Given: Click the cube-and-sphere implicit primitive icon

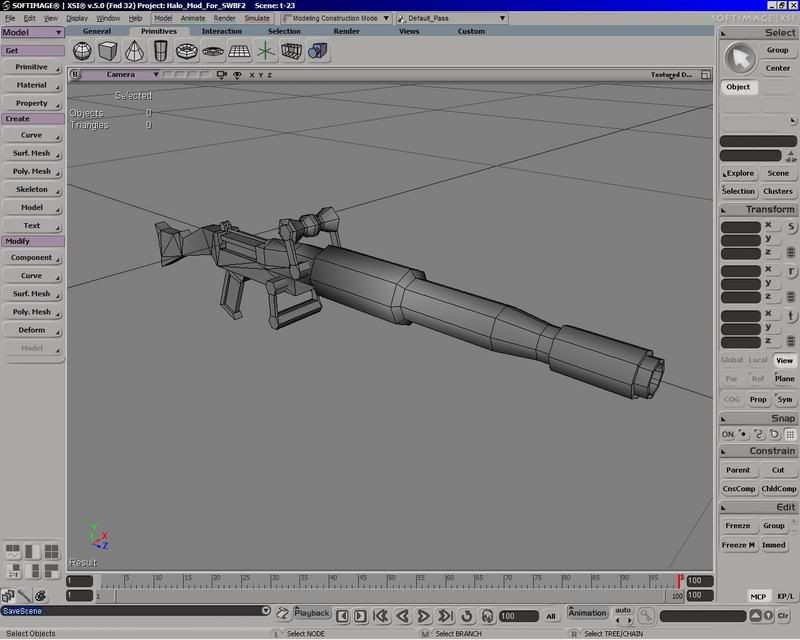Looking at the screenshot, I should 317,51.
